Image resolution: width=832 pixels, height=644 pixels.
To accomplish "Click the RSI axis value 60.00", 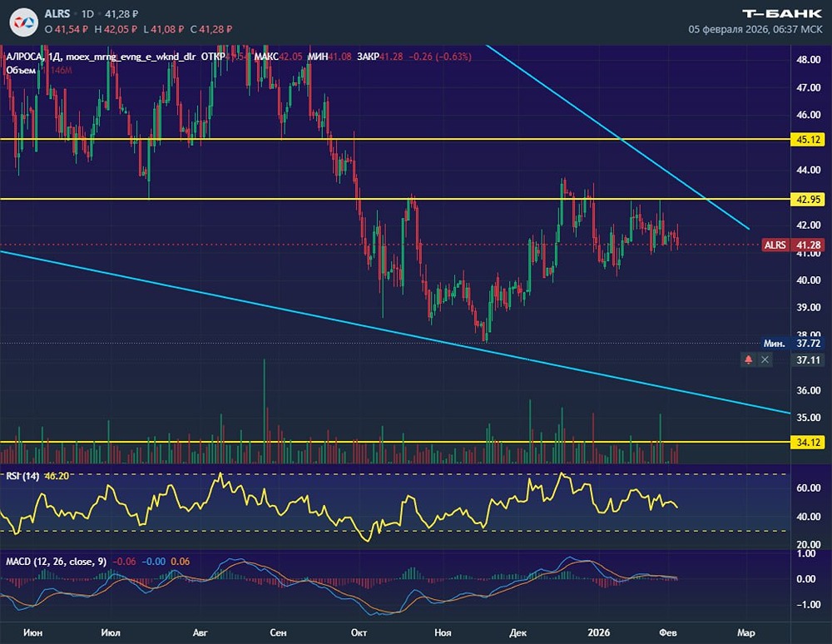I will 808,488.
